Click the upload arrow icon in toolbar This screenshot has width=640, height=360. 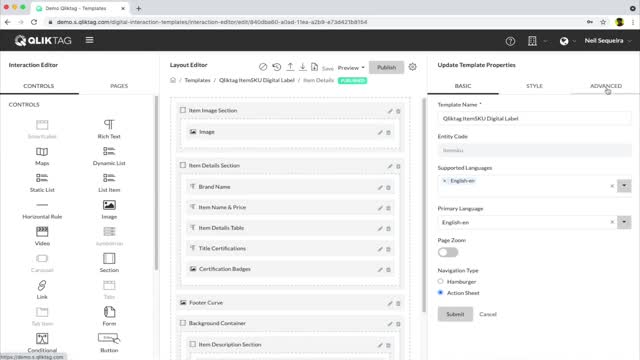click(x=290, y=67)
